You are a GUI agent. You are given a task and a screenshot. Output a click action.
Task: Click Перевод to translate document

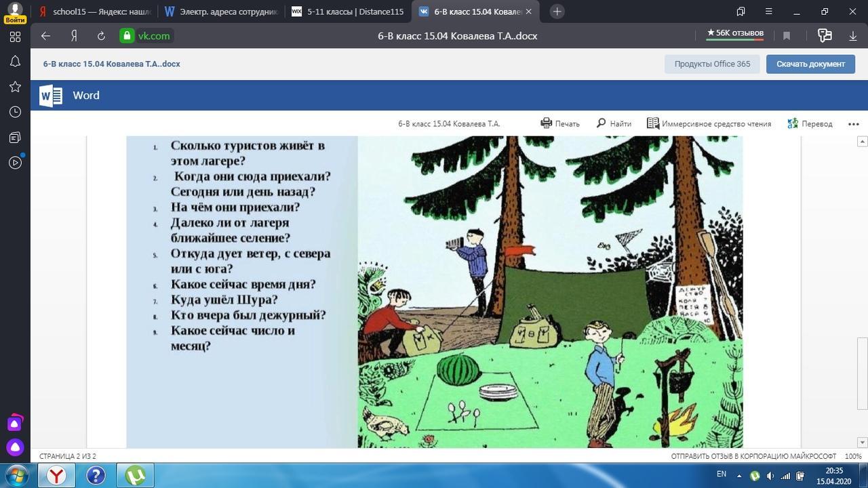pyautogui.click(x=810, y=123)
